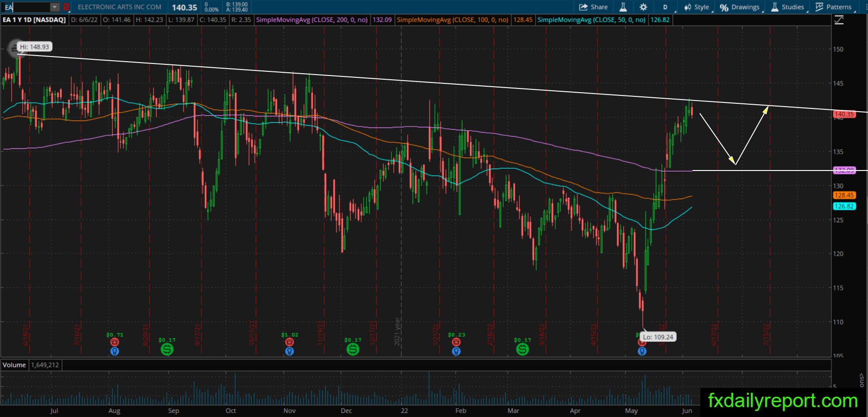
Task: Click the Share chart icon button
Action: pos(593,7)
